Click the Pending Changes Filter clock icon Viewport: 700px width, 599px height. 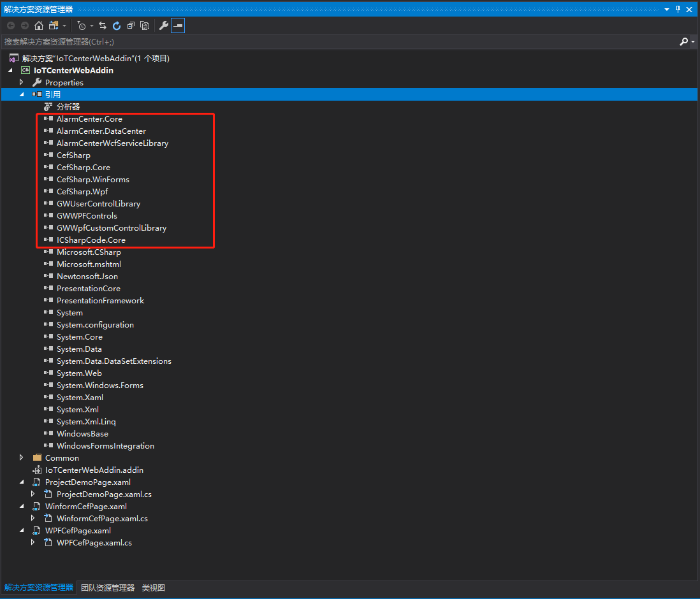point(82,25)
